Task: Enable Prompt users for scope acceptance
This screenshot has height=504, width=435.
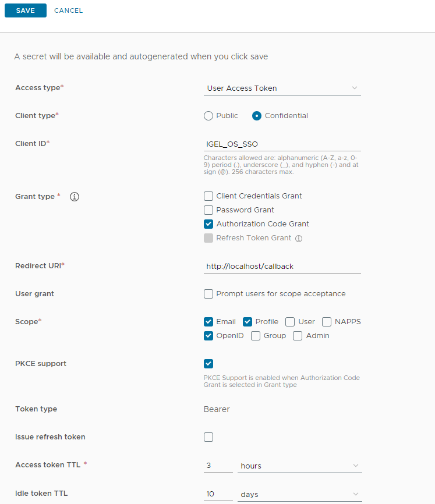Action: [x=208, y=294]
